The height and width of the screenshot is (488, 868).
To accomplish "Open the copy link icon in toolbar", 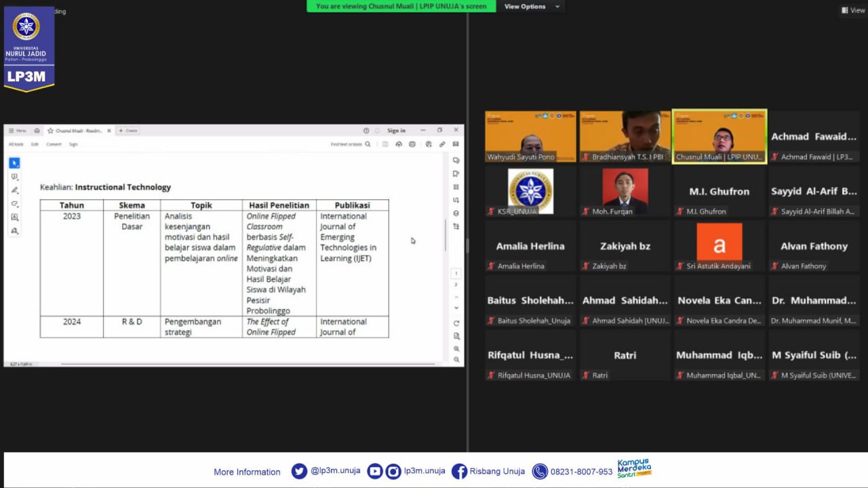I will tap(442, 144).
